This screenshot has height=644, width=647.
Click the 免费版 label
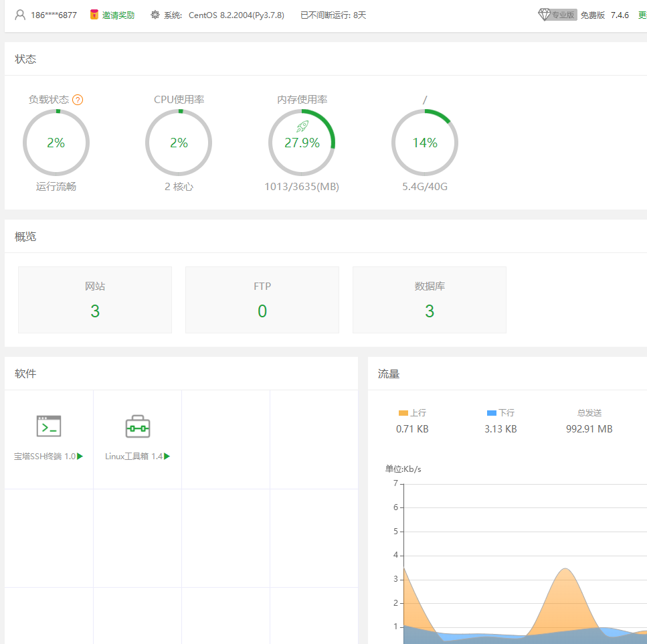pos(593,15)
